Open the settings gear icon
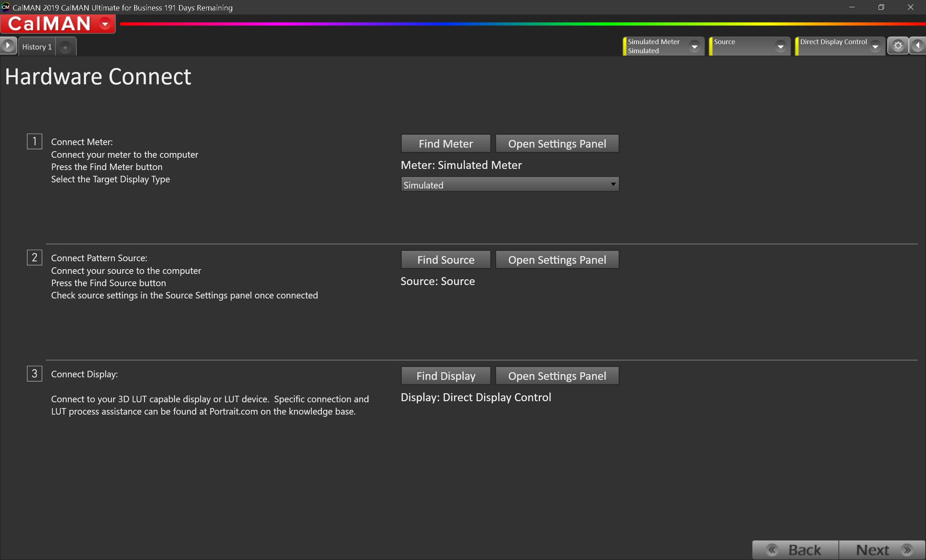This screenshot has width=926, height=560. click(898, 46)
